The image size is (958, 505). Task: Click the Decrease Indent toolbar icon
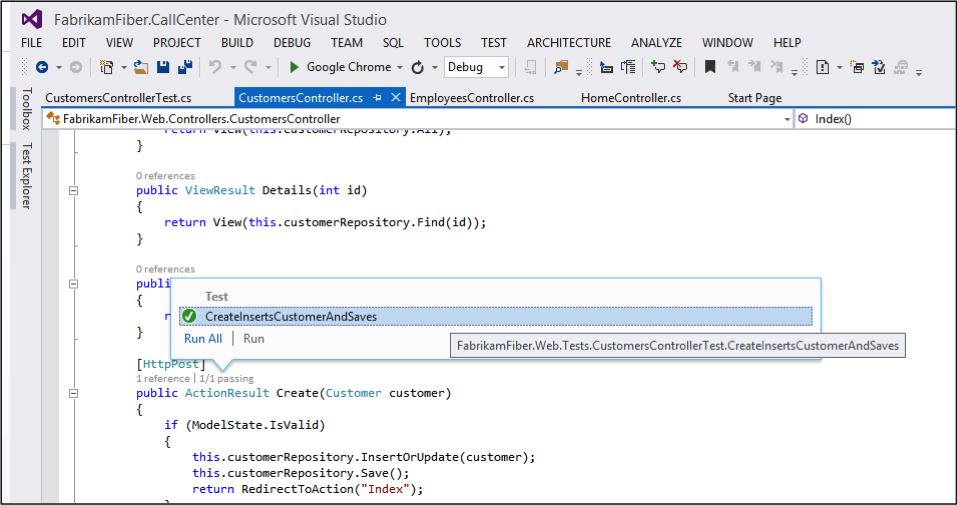click(606, 67)
